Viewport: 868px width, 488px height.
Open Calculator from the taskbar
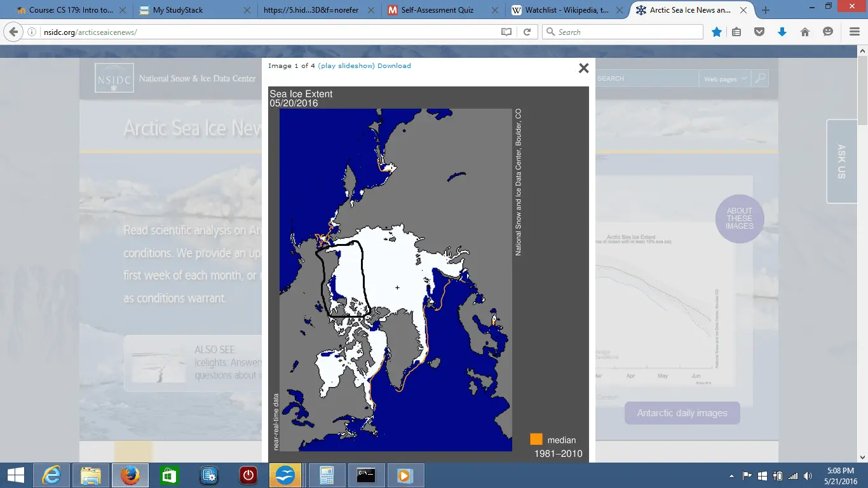(x=327, y=475)
